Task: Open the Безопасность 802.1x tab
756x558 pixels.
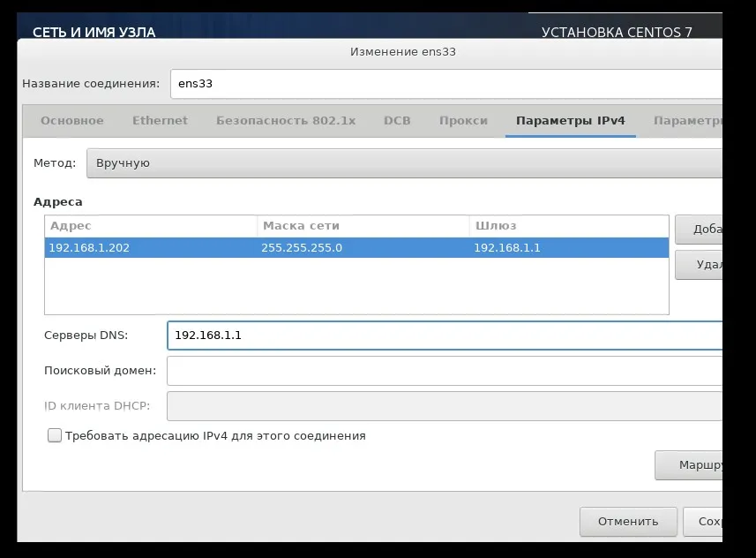Action: 285,120
